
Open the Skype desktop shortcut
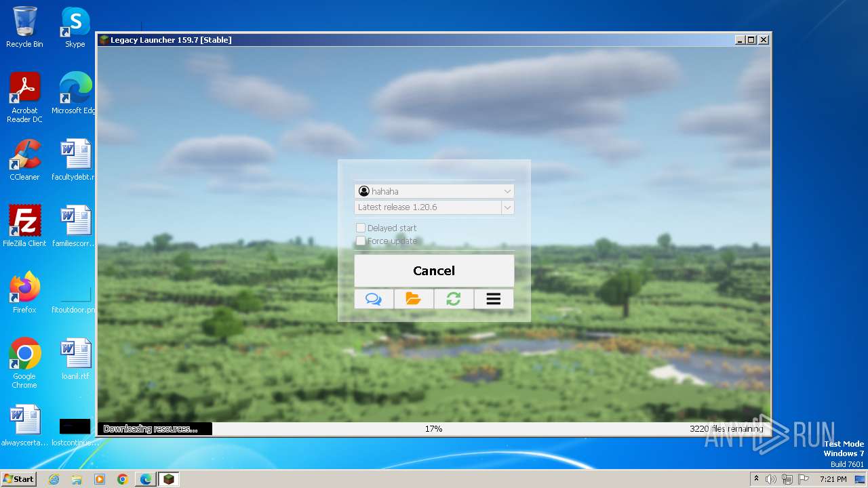[75, 28]
